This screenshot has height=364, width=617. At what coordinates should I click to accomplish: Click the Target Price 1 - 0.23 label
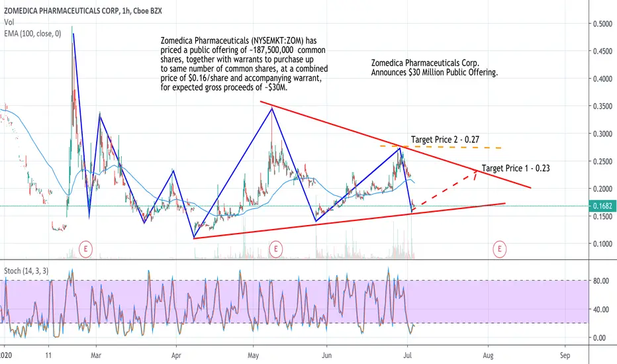click(516, 168)
